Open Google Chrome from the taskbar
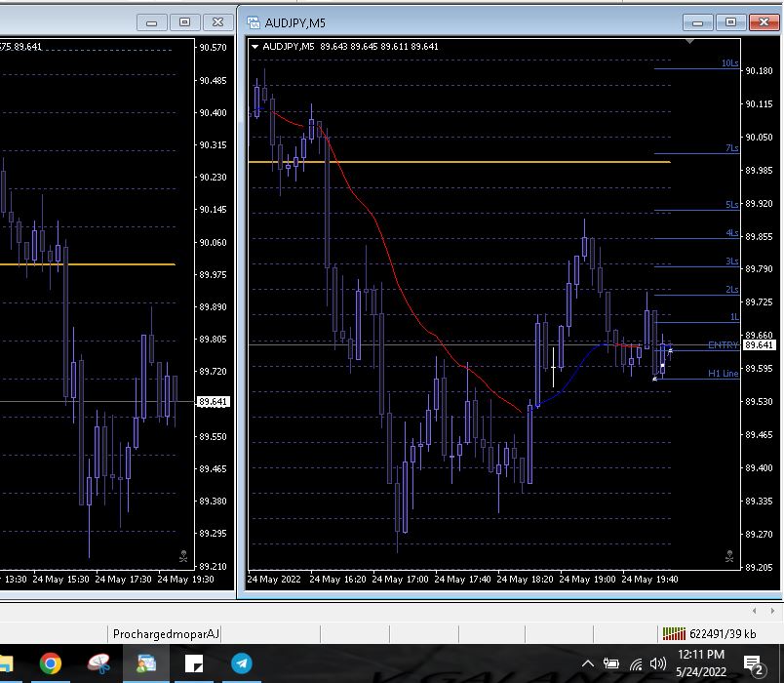The height and width of the screenshot is (683, 784). [51, 664]
